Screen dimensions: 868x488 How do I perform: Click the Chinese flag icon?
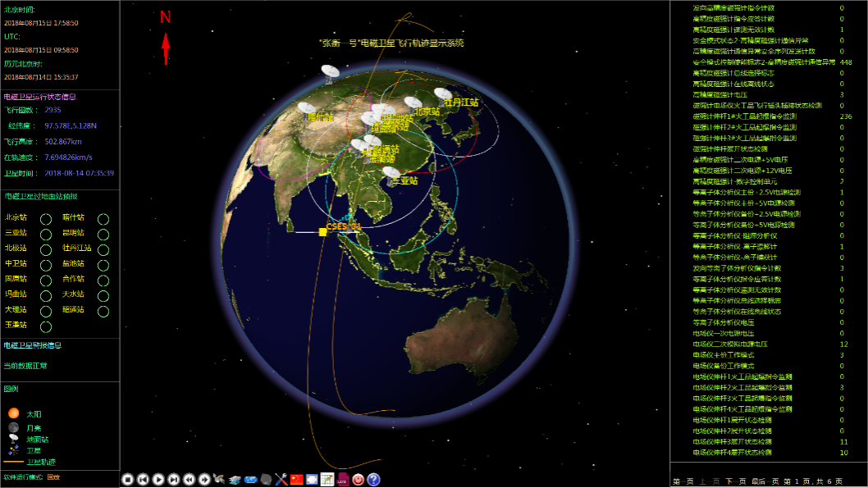pyautogui.click(x=297, y=480)
